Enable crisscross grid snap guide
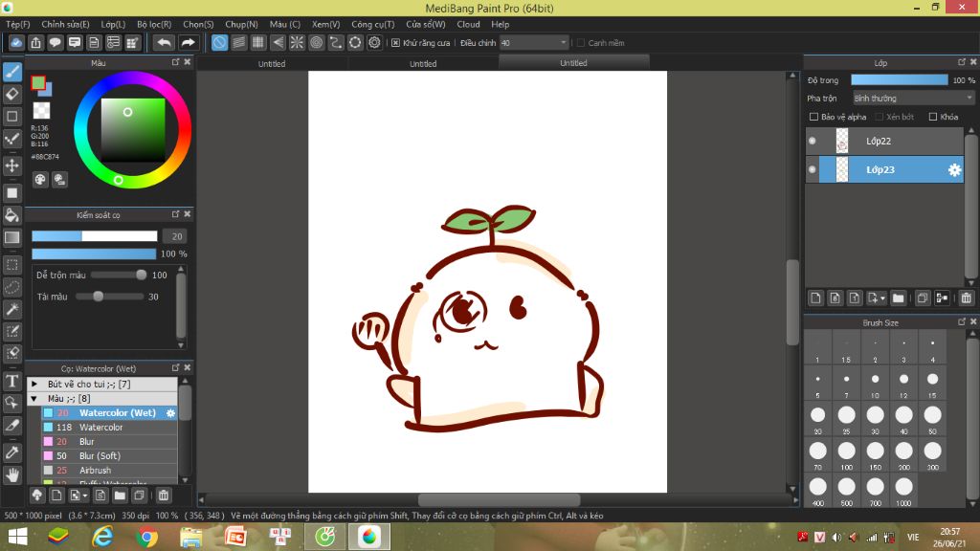The height and width of the screenshot is (551, 980). (258, 42)
